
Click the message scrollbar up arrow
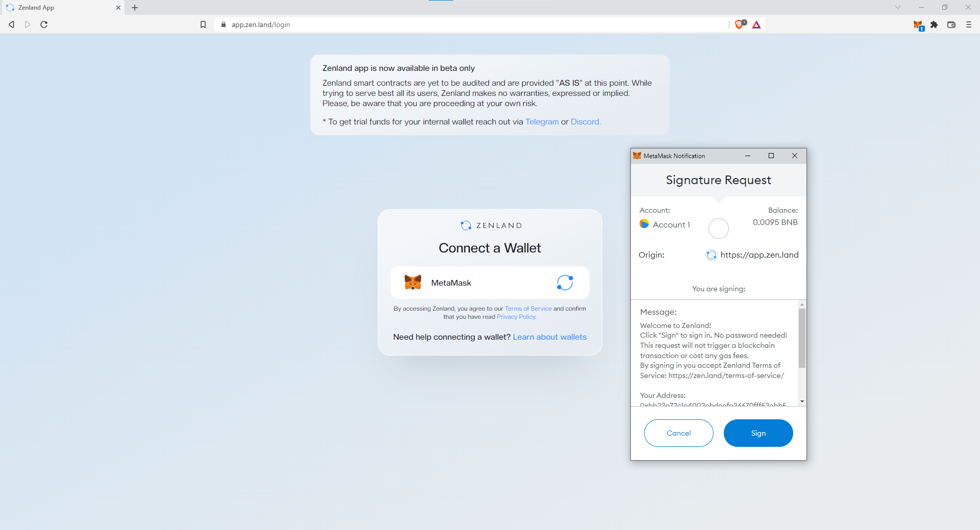pos(802,305)
